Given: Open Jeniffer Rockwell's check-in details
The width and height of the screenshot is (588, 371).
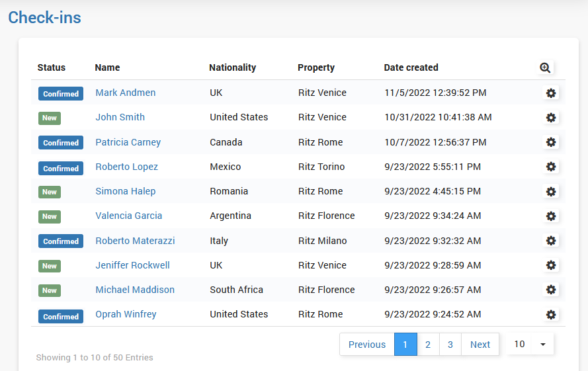Looking at the screenshot, I should tap(132, 265).
